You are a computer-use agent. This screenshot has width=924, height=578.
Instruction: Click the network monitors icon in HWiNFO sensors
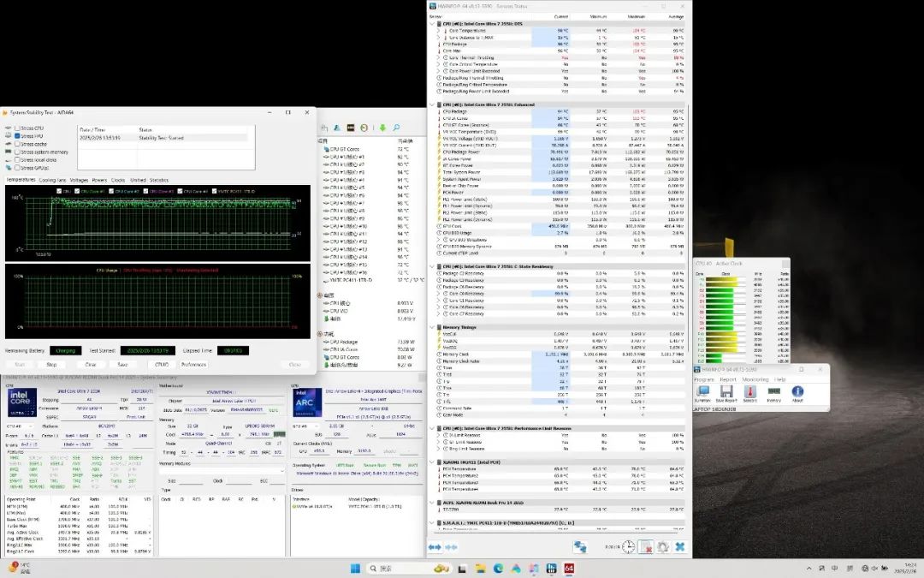click(x=580, y=547)
